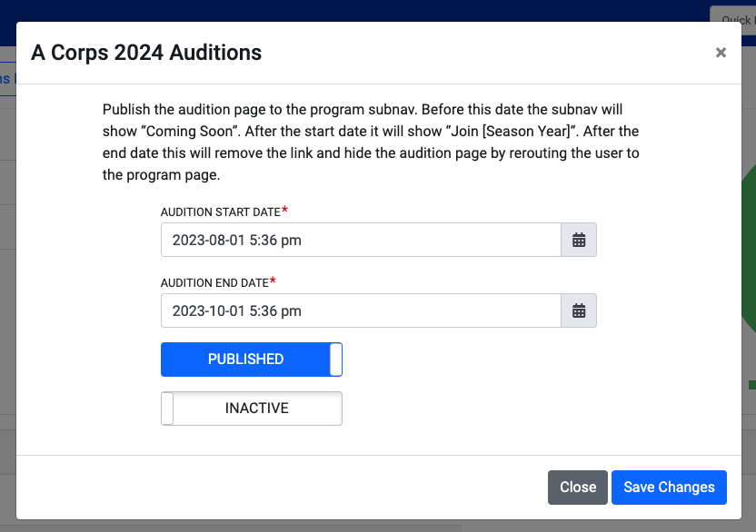Screen dimensions: 756x532
Task: Click the white handle on the PUBLISHED switch
Action: click(336, 360)
